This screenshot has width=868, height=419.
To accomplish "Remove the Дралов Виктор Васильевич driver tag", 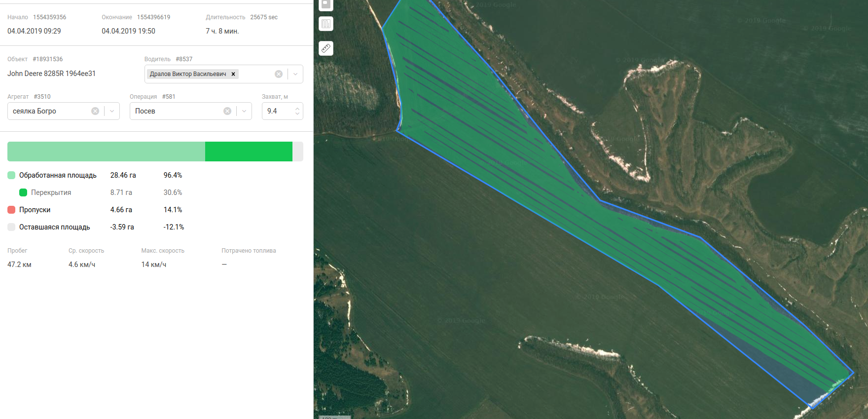I will tap(233, 74).
